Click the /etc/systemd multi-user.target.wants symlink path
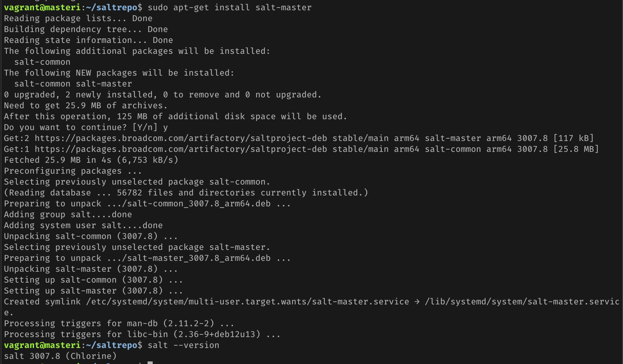Image resolution: width=623 pixels, height=364 pixels. point(247,302)
